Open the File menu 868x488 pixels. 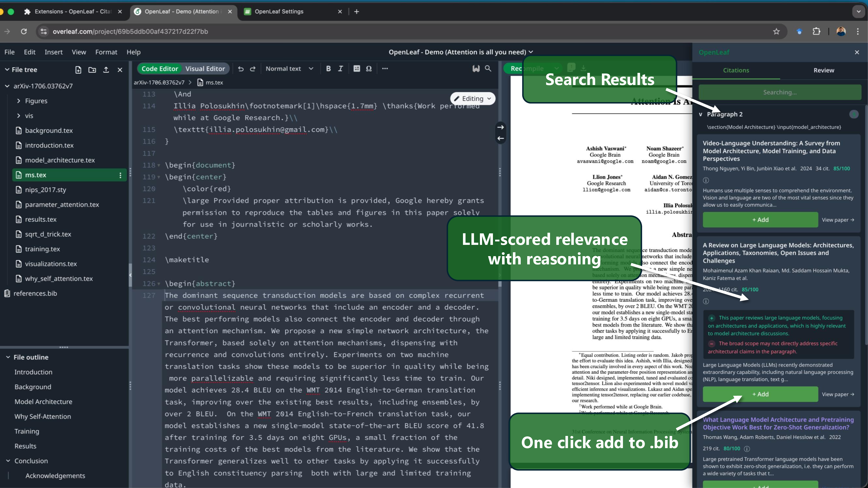pos(9,52)
